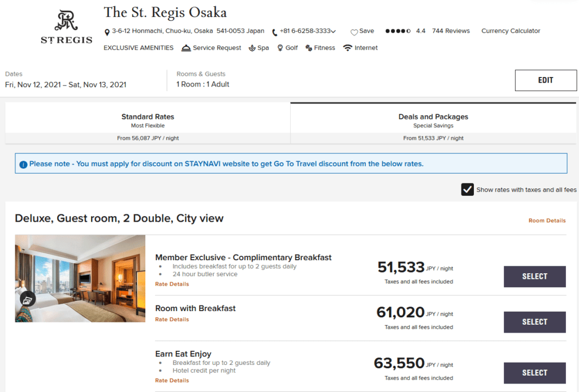Select the Spa amenity icon

click(x=253, y=48)
